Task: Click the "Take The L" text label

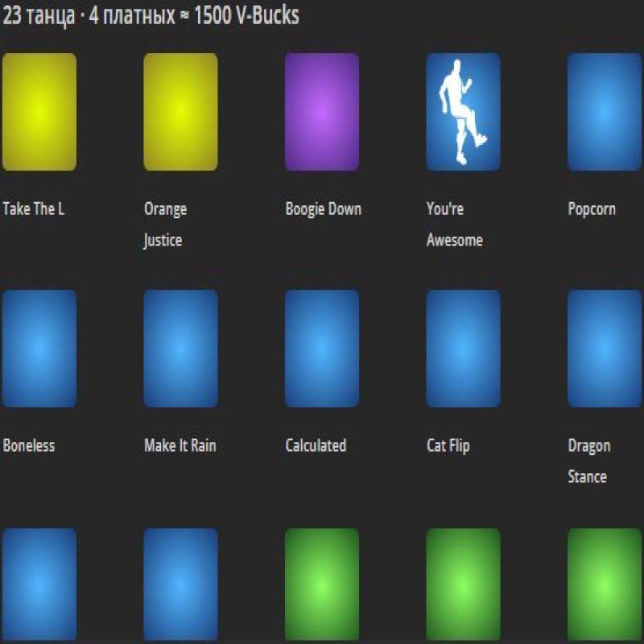Action: [x=34, y=209]
